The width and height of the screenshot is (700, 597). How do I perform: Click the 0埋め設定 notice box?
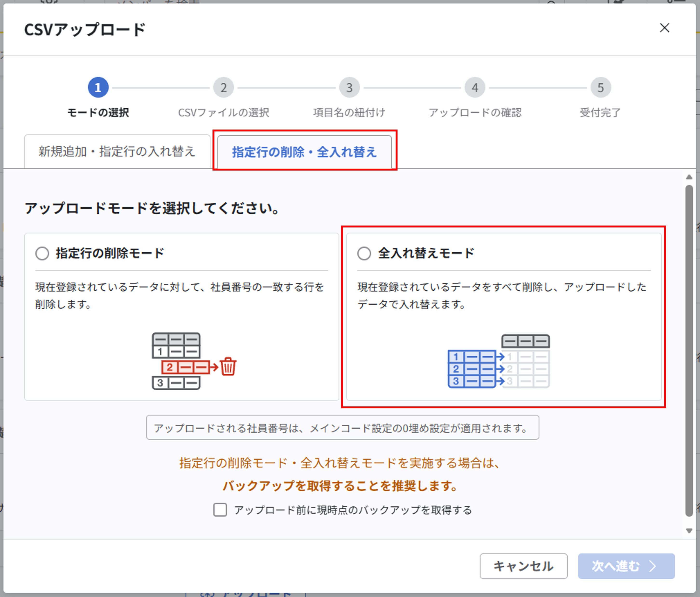click(x=342, y=427)
